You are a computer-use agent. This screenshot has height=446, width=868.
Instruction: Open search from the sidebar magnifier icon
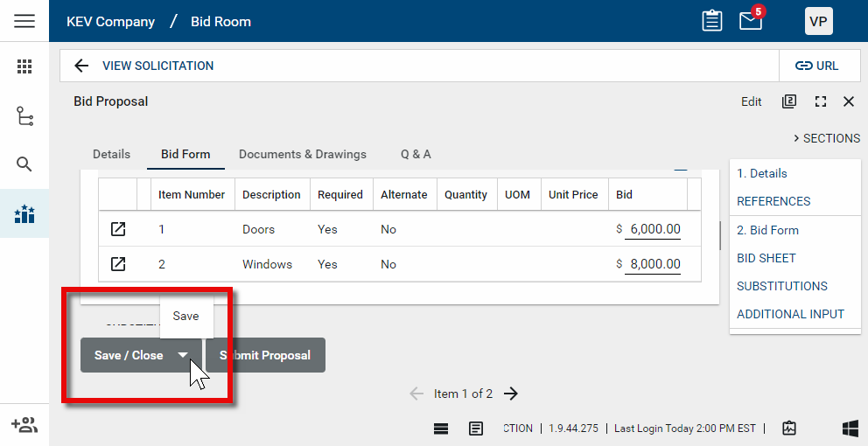[x=24, y=164]
